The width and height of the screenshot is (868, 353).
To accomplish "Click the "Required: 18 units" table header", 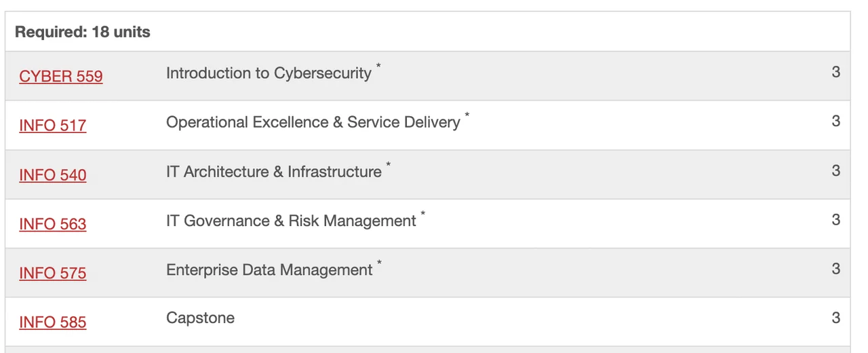I will tap(83, 32).
